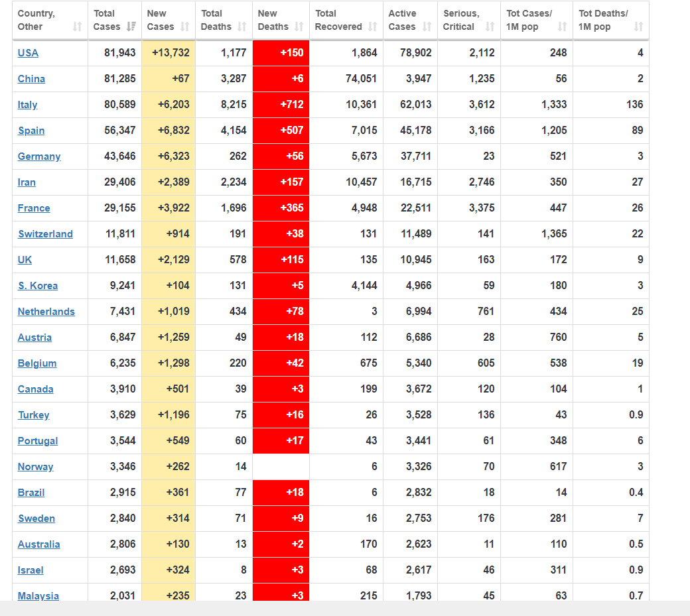Select Germany's new cases cell +6,323

[x=169, y=156]
